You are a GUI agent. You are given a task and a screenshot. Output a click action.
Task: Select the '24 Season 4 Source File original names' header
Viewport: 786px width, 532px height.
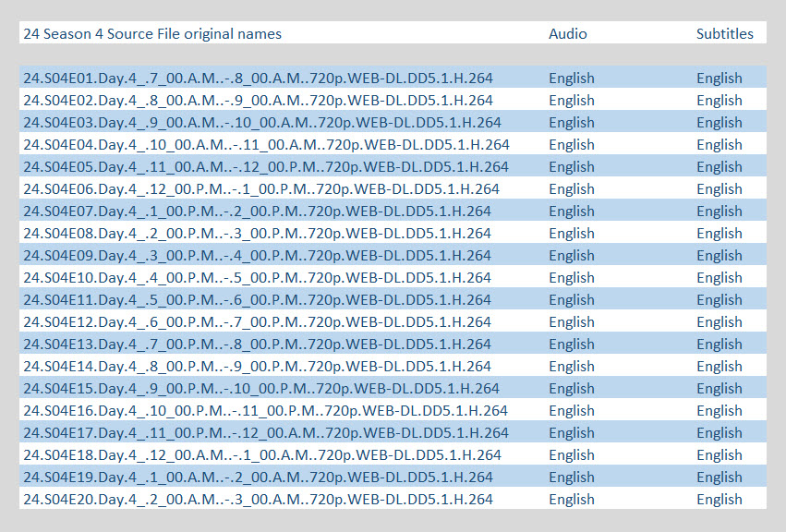(152, 33)
